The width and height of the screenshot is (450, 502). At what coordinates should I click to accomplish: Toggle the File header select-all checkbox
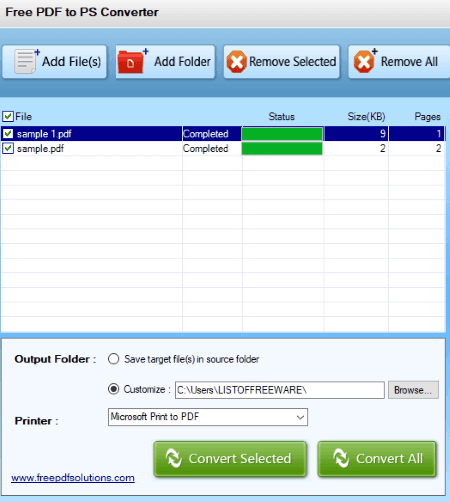pyautogui.click(x=8, y=116)
